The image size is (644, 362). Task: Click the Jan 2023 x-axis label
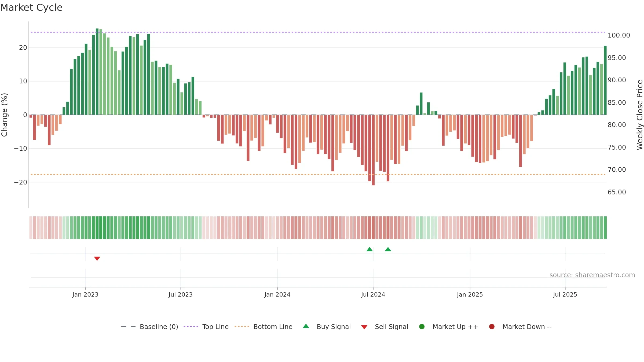pos(85,294)
